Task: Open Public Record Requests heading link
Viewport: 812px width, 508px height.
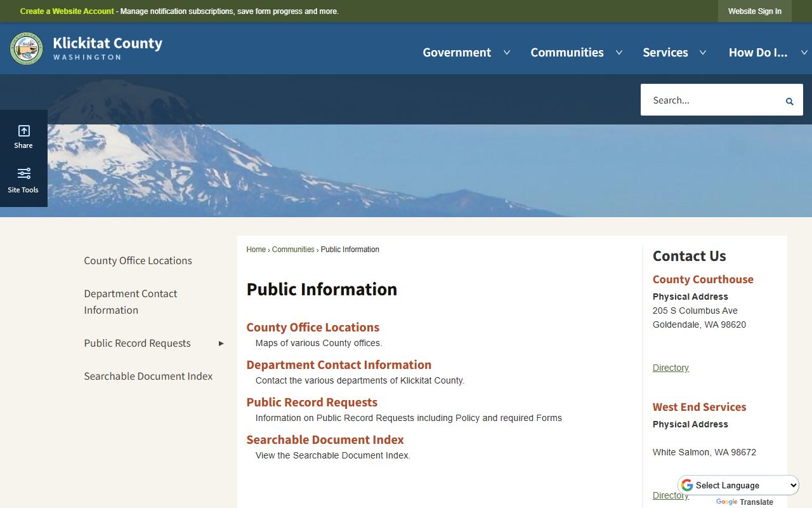Action: 312,402
